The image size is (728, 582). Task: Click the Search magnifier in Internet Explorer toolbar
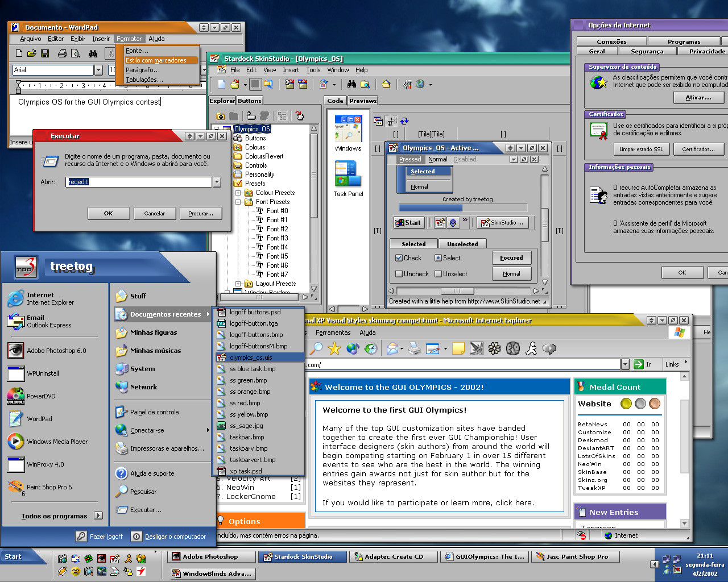click(316, 348)
